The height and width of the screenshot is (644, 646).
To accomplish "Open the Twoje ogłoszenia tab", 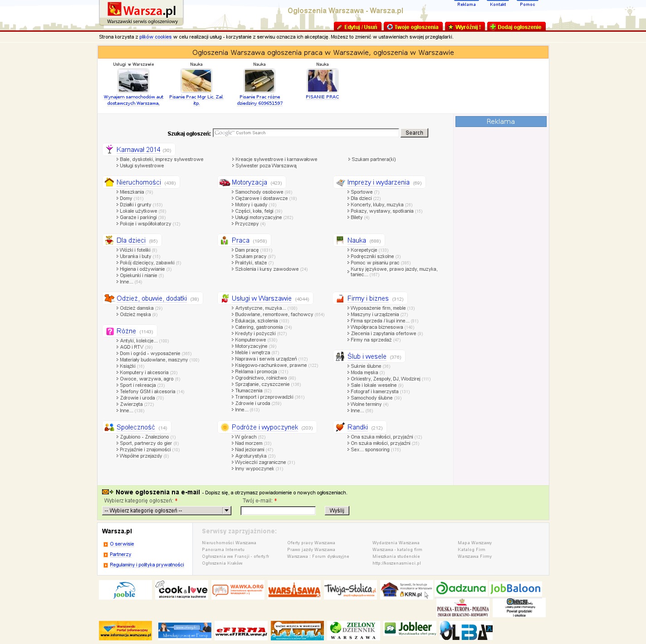I will coord(413,27).
